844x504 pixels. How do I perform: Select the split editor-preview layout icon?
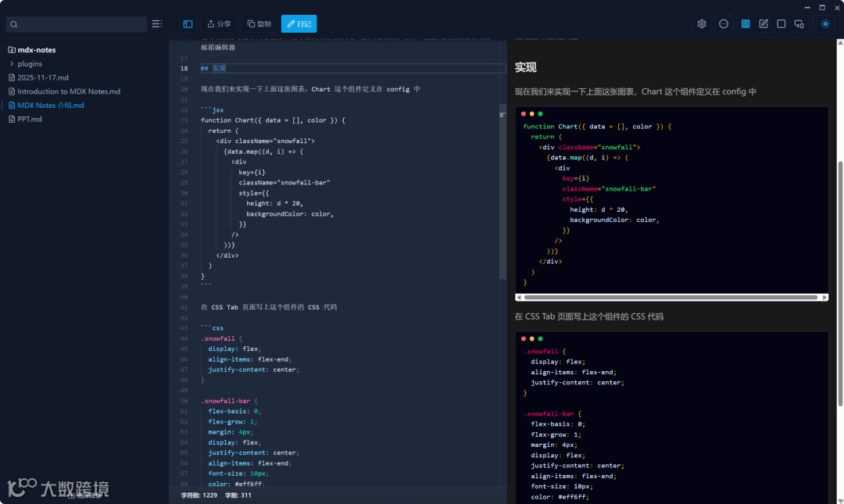(x=746, y=23)
